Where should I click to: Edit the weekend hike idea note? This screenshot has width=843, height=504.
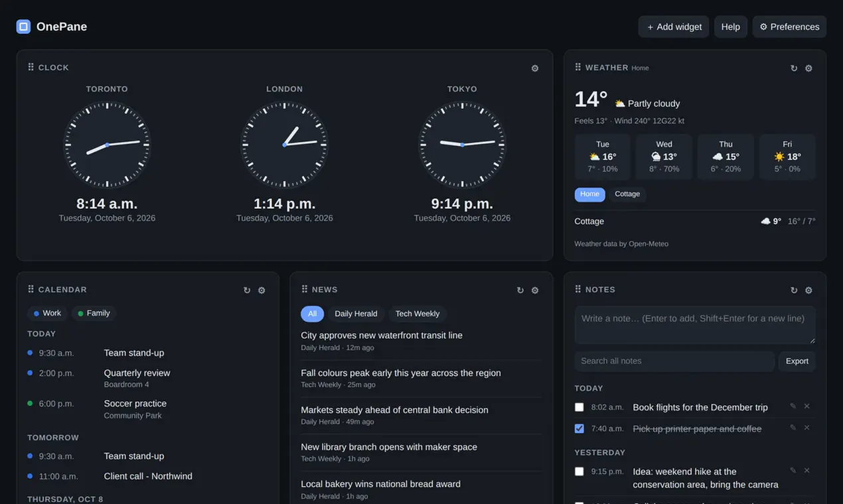pos(793,471)
